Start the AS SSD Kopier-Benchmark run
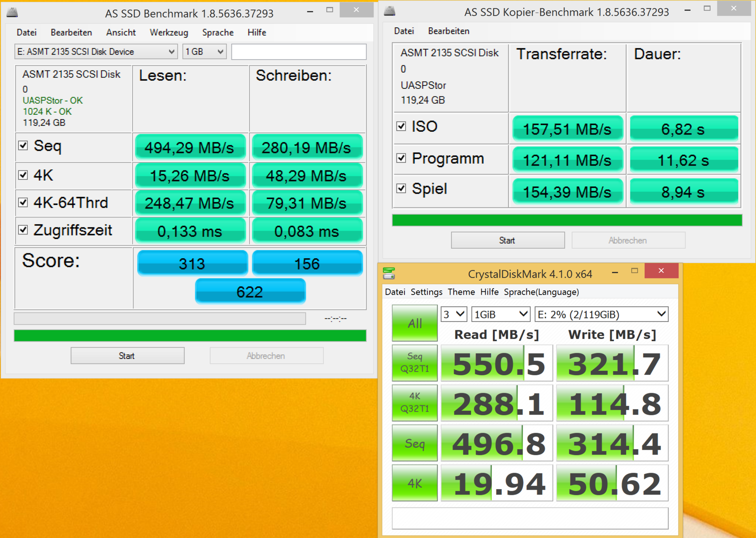This screenshot has height=538, width=756. [508, 240]
